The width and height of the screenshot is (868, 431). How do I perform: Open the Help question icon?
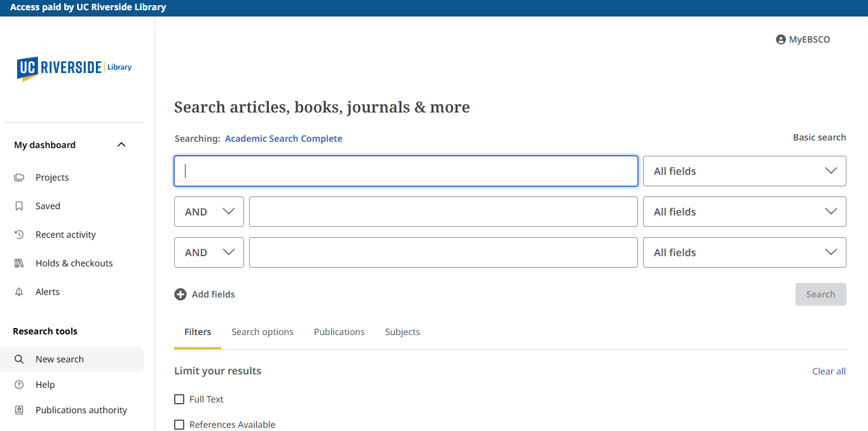(19, 384)
